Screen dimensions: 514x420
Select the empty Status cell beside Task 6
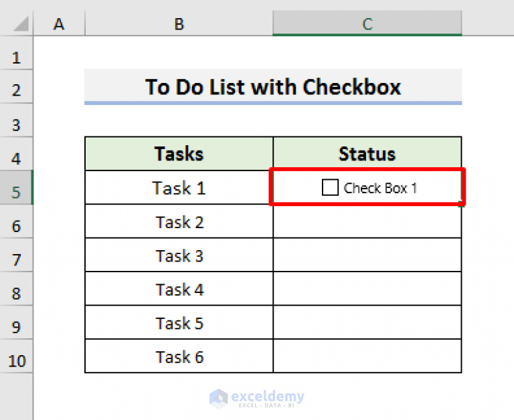(x=367, y=356)
